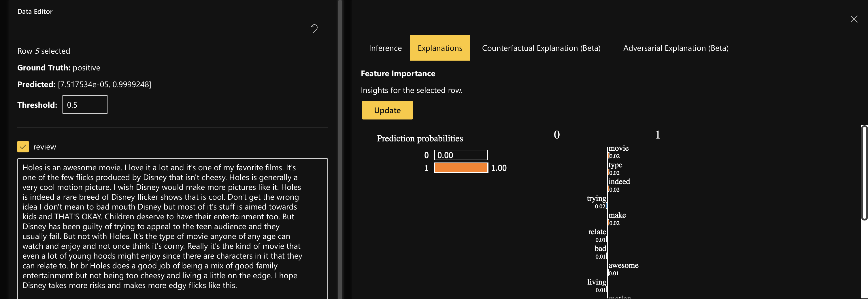Select the Explanations tab
The height and width of the screenshot is (299, 868).
click(439, 48)
